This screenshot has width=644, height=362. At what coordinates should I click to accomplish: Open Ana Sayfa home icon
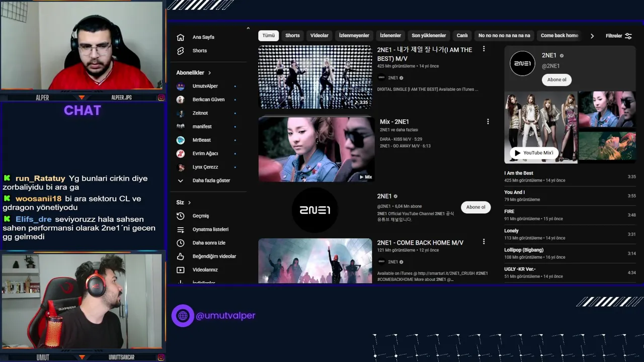(181, 37)
